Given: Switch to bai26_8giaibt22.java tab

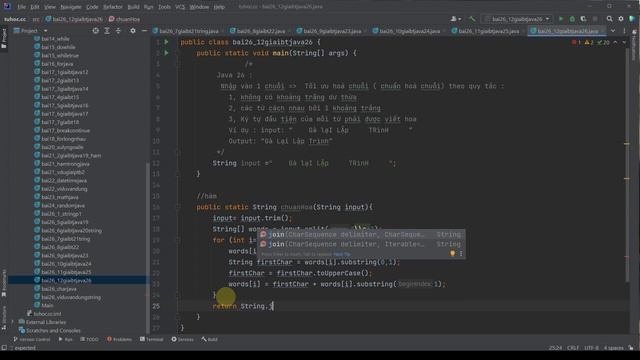Looking at the screenshot, I should 260,31.
